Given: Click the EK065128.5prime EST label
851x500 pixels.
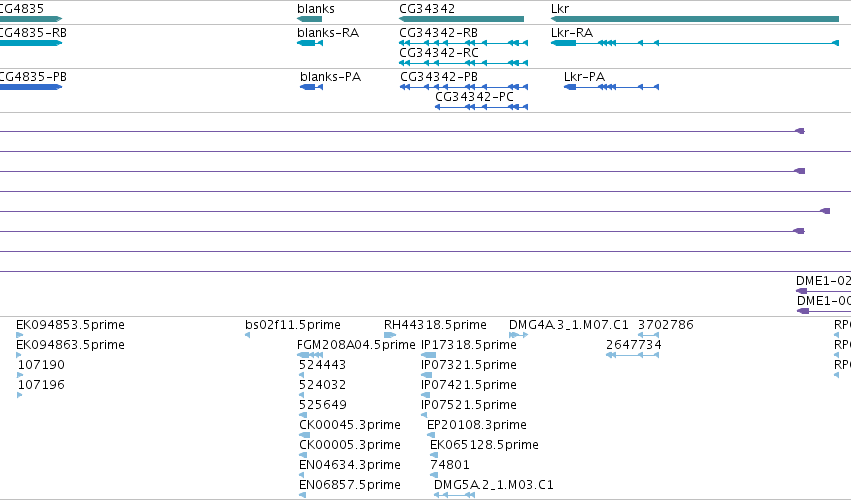Looking at the screenshot, I should pos(485,445).
